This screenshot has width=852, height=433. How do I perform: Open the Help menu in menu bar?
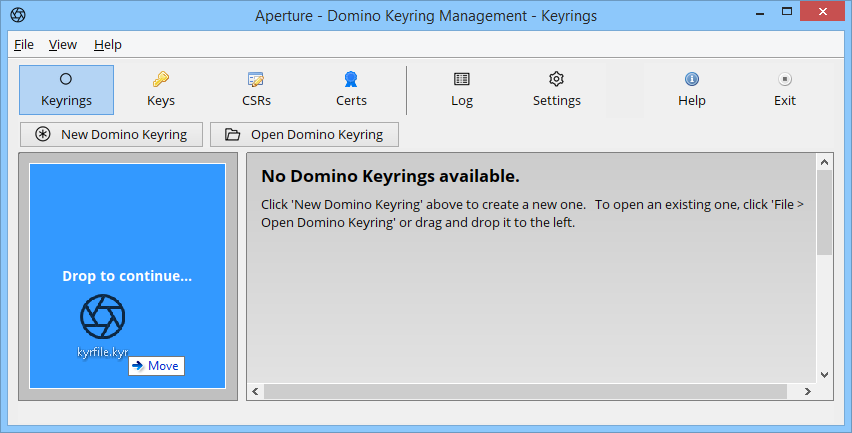[108, 45]
